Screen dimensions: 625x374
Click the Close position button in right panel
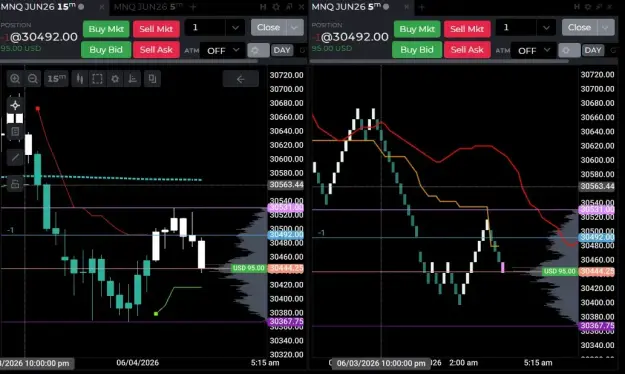point(580,28)
